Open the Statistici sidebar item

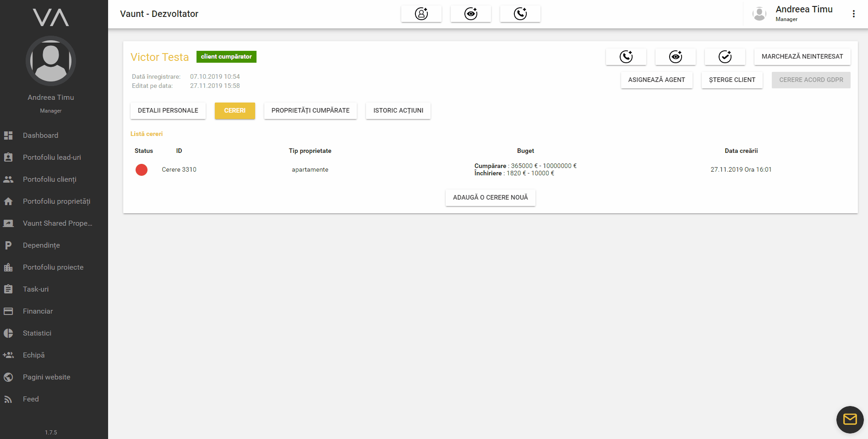coord(37,333)
